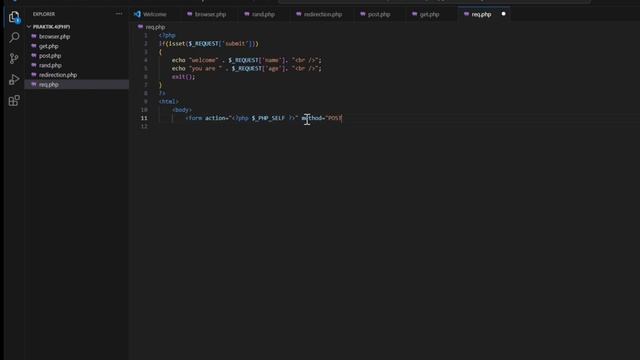Click the opening <?php tag
640x360 pixels.
167,36
